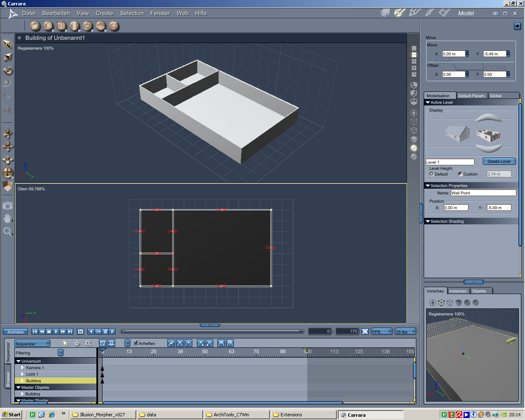Switch to four-view viewport layout
The width and height of the screenshot is (525, 420).
414,68
